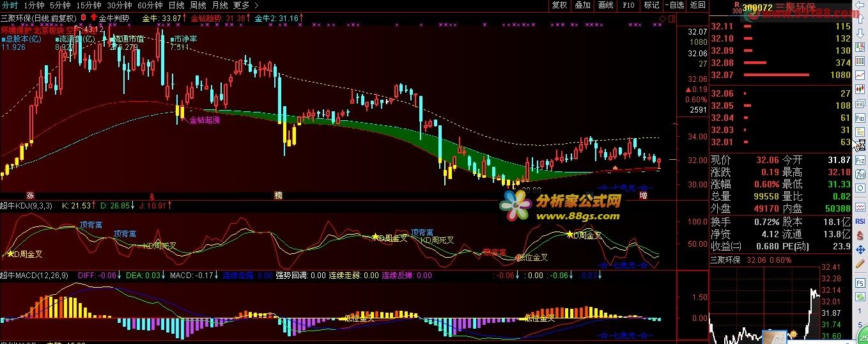
Task: Click the 连续反弹 label in MACD header
Action: [398, 276]
